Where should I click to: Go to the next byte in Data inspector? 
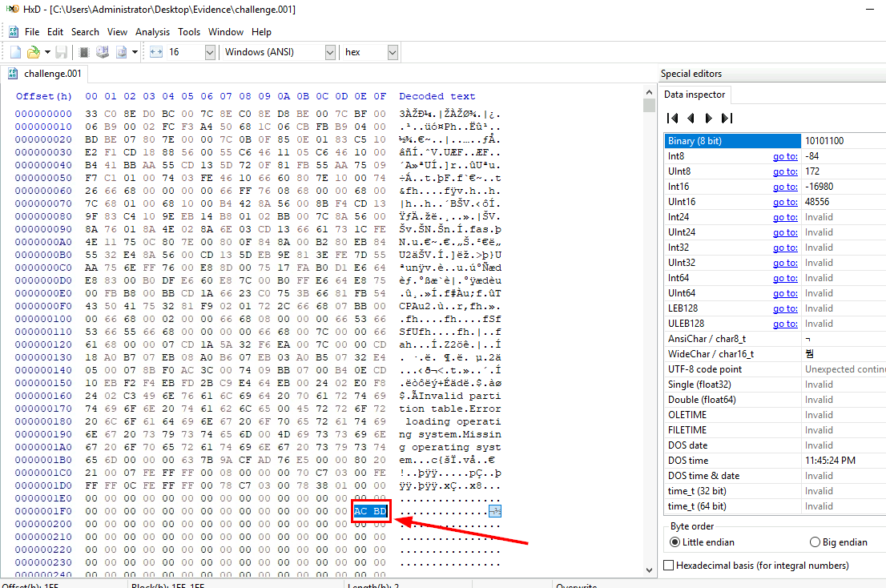[x=709, y=118]
